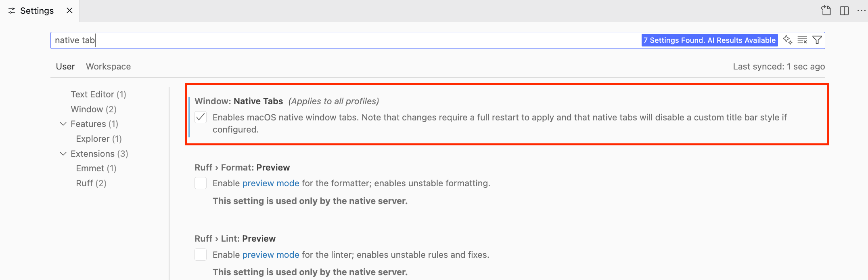
Task: Open the settings filter funnel icon
Action: click(817, 40)
